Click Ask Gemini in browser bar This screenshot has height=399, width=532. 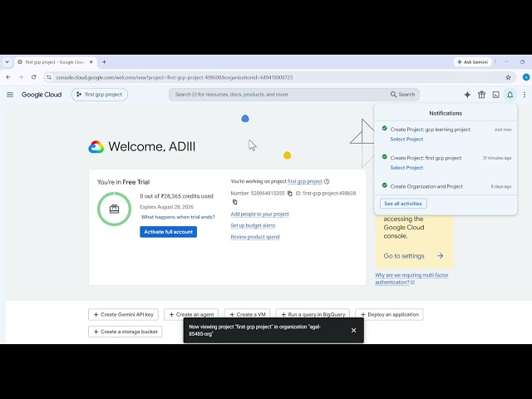(473, 62)
